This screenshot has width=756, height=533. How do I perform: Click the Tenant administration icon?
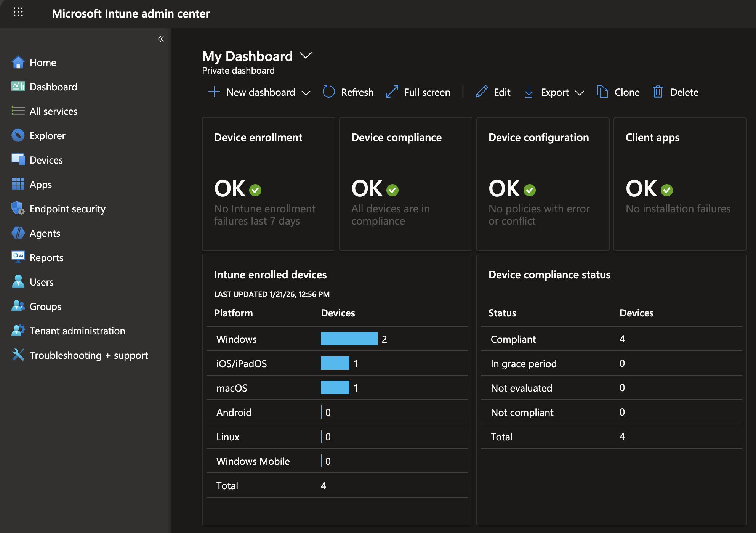coord(18,331)
